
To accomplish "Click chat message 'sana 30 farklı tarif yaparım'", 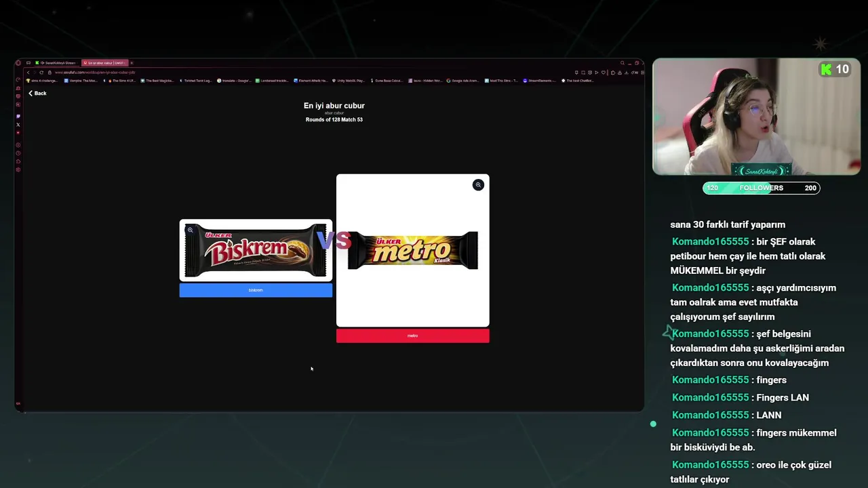I will (x=728, y=224).
